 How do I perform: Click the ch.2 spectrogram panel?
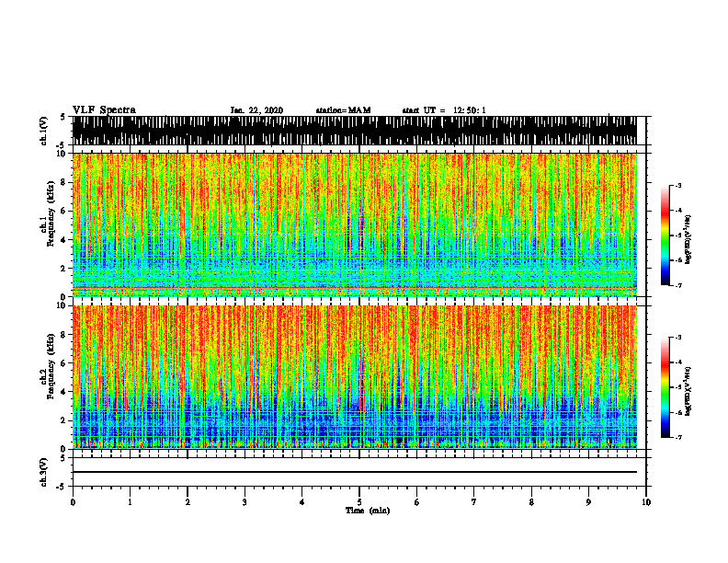(354, 377)
